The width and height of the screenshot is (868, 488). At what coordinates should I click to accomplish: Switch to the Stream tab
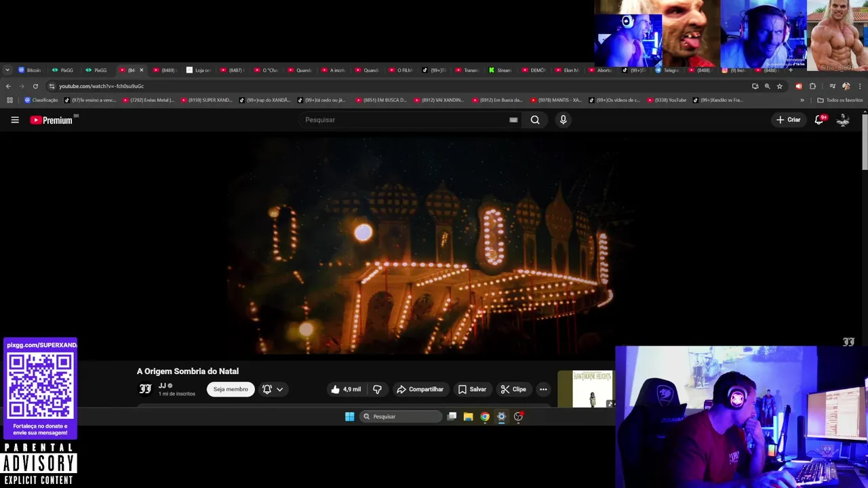[501, 70]
